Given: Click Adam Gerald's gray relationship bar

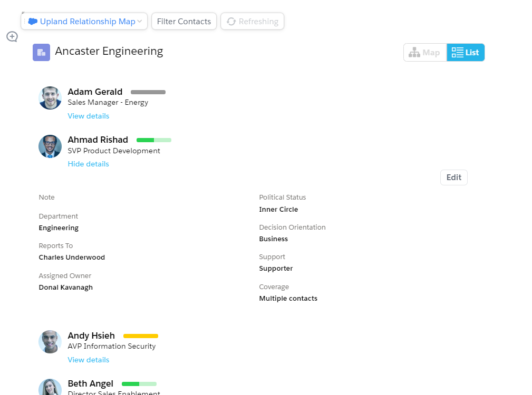Looking at the screenshot, I should pos(148,92).
